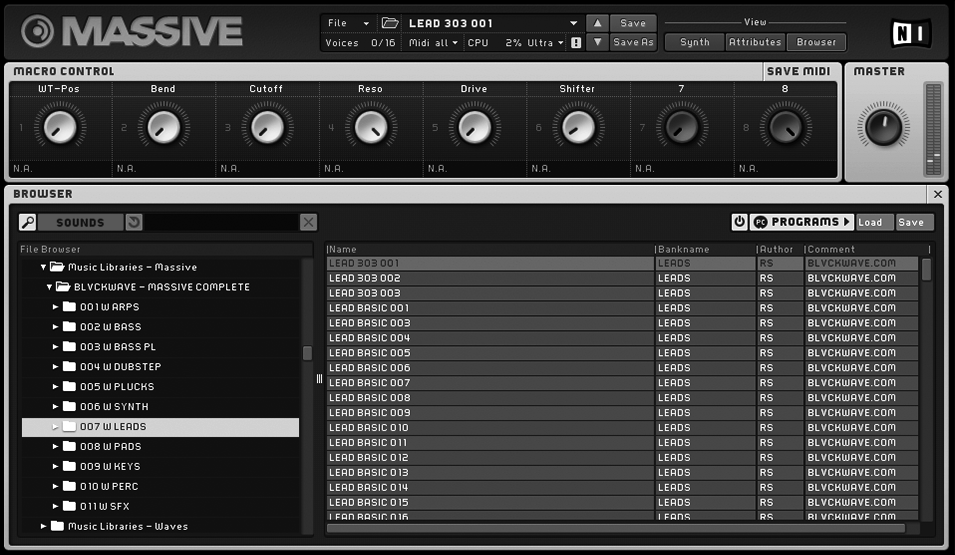955x555 pixels.
Task: Open the File dropdown menu
Action: click(x=348, y=23)
